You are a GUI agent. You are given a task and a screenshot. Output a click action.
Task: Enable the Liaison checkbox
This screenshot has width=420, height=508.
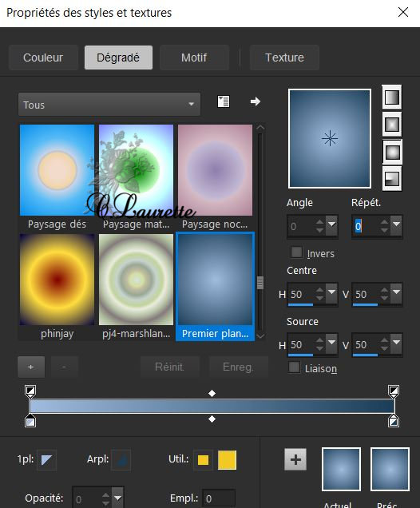tap(294, 367)
